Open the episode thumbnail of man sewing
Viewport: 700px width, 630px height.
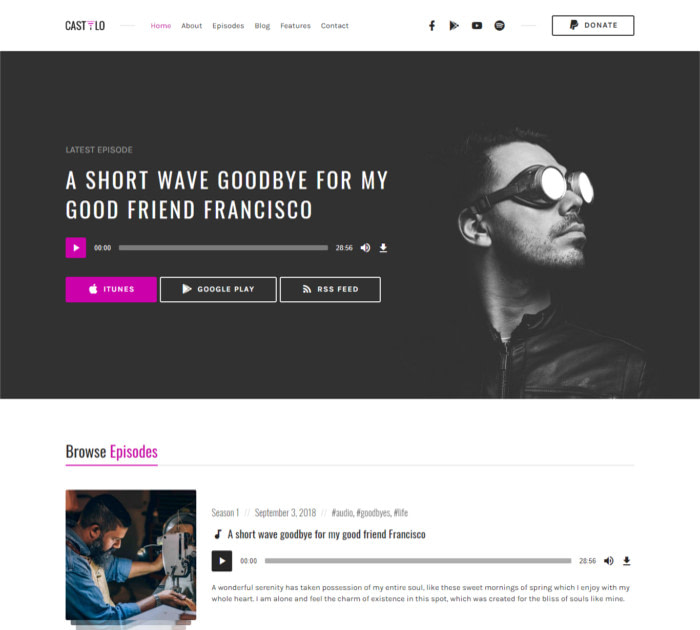(131, 555)
